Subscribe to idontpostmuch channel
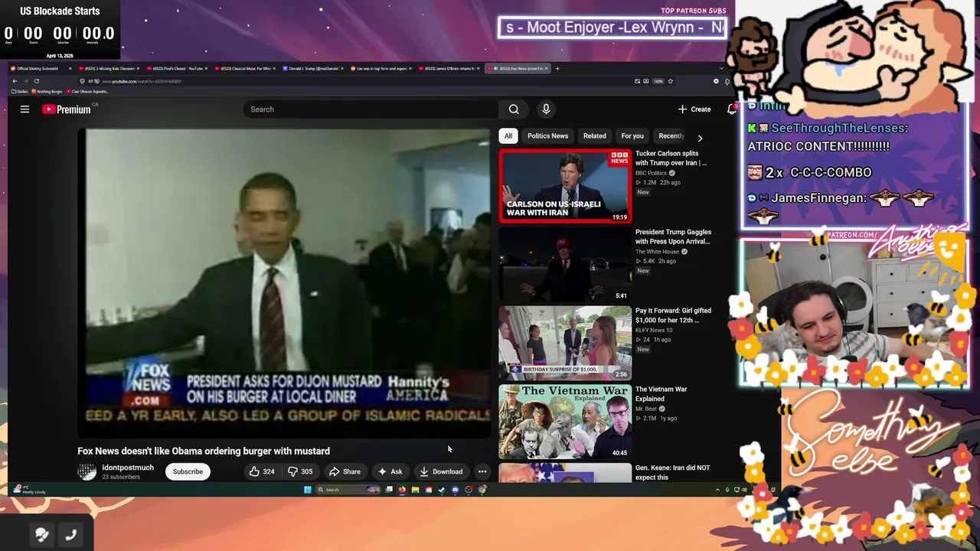The width and height of the screenshot is (980, 551). tap(188, 471)
